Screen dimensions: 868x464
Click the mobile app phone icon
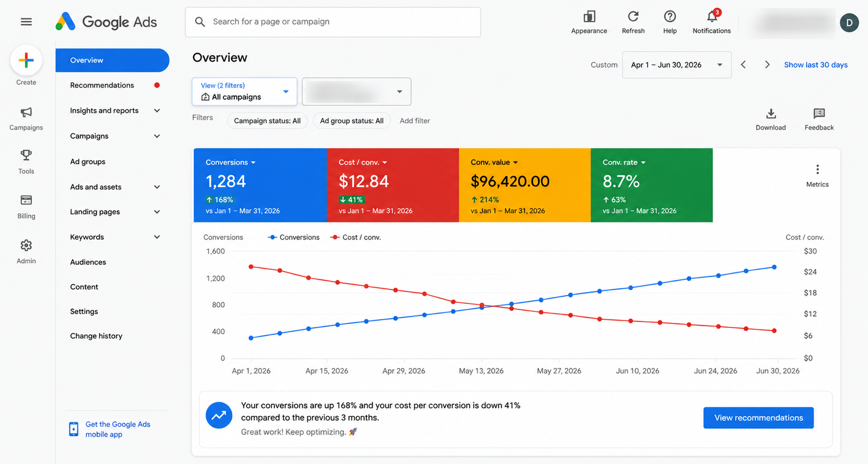coord(74,429)
